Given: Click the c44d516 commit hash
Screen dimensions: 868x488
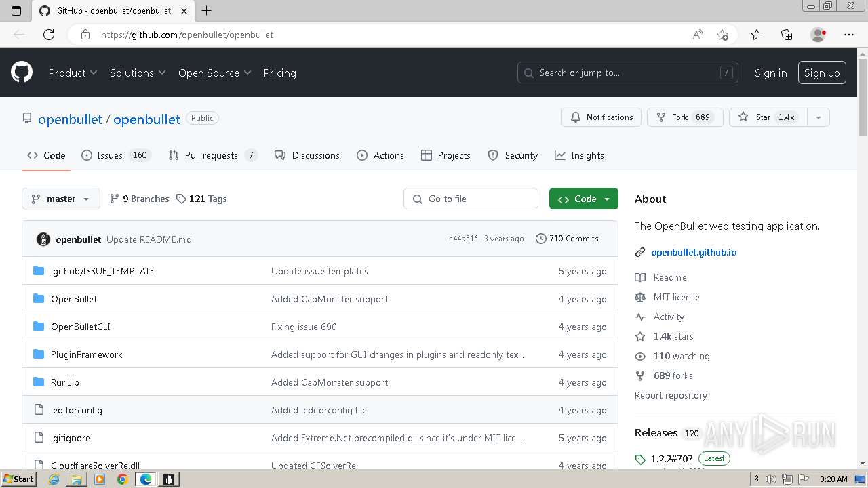Looking at the screenshot, I should [x=463, y=239].
